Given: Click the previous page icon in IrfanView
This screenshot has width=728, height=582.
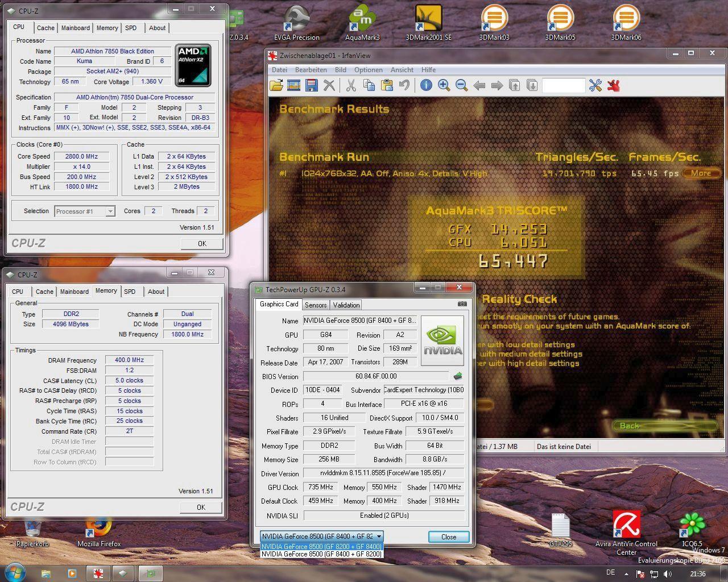Looking at the screenshot, I should (515, 86).
